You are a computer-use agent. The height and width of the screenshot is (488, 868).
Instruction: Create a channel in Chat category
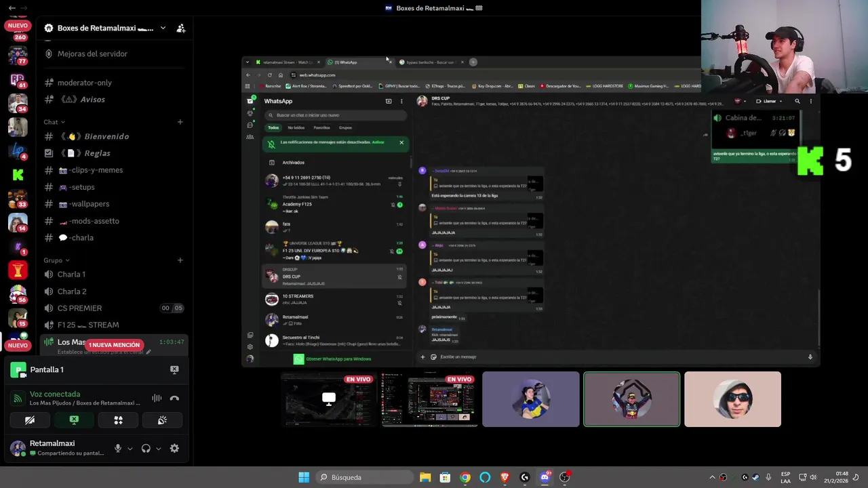(x=180, y=122)
